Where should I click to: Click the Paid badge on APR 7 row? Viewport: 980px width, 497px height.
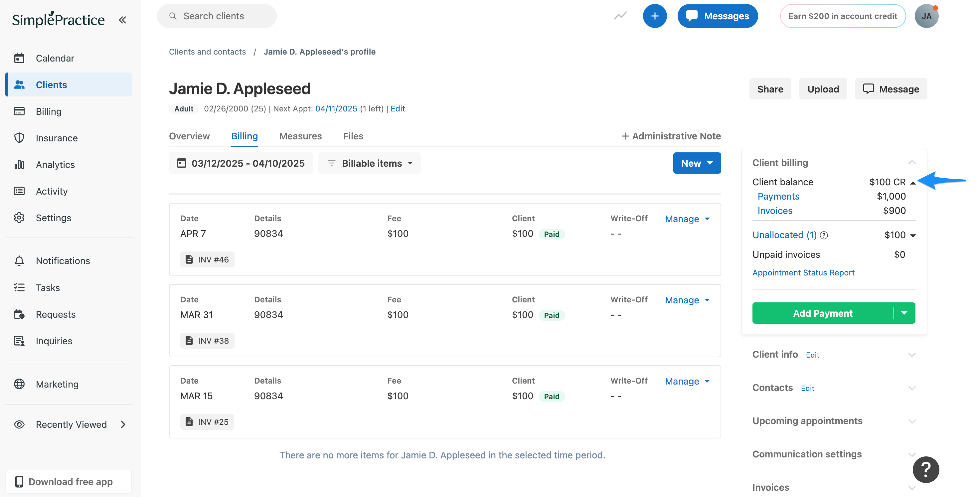551,234
